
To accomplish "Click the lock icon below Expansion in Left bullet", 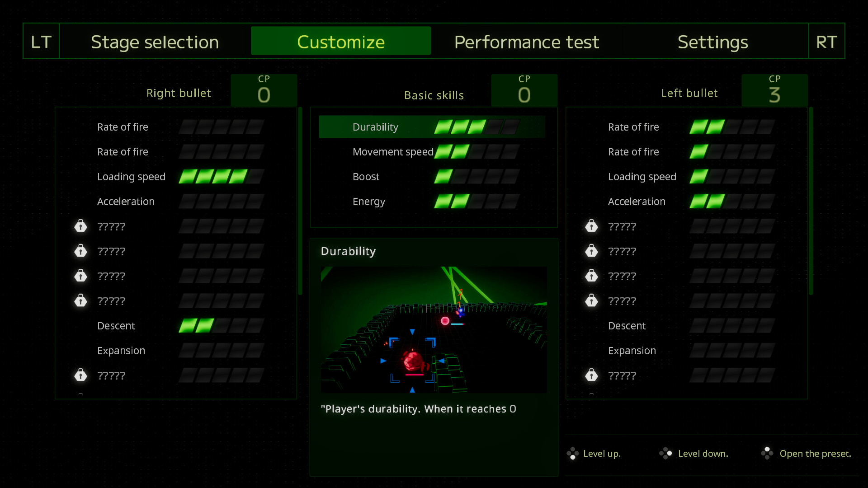I will point(591,375).
